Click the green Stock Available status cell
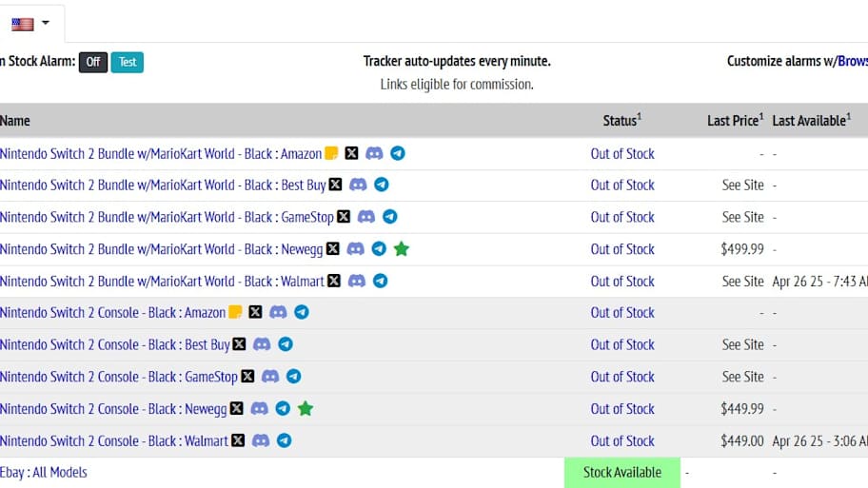The width and height of the screenshot is (868, 488). 622,473
